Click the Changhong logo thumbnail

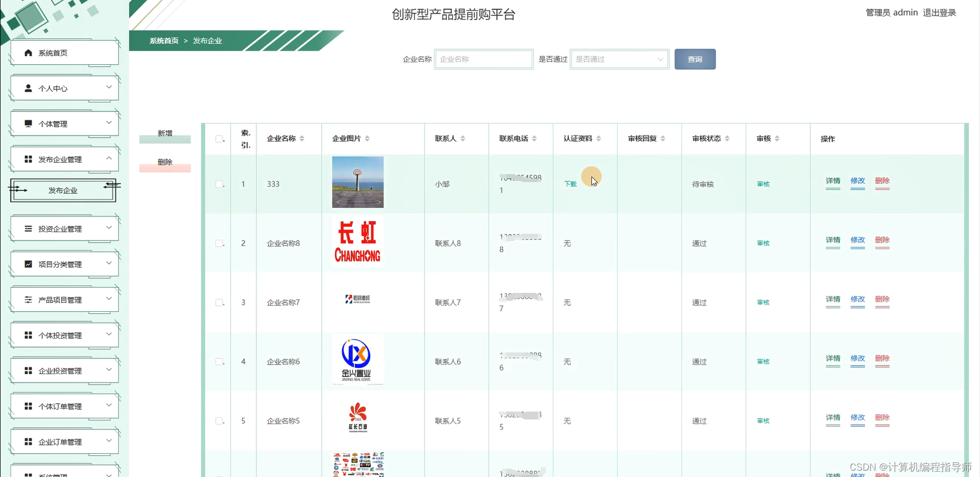point(358,241)
